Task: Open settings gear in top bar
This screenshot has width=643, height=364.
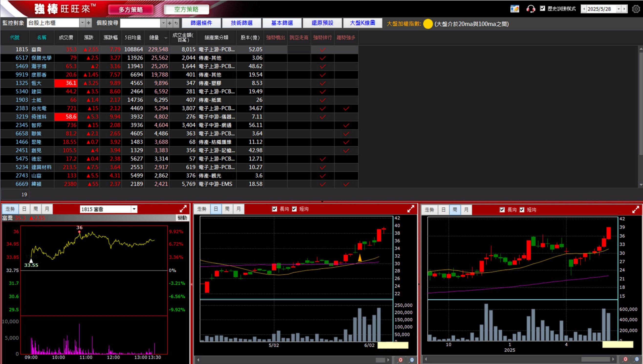Action: pyautogui.click(x=636, y=9)
